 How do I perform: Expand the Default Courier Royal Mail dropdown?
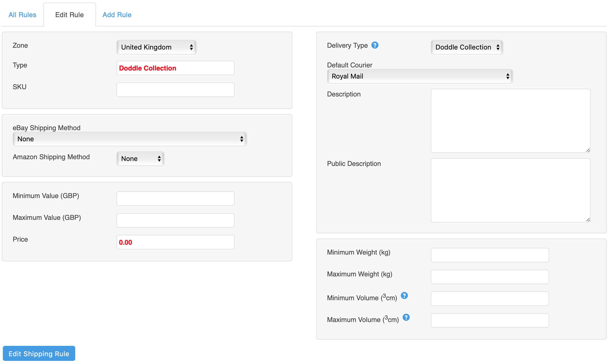[x=420, y=76]
